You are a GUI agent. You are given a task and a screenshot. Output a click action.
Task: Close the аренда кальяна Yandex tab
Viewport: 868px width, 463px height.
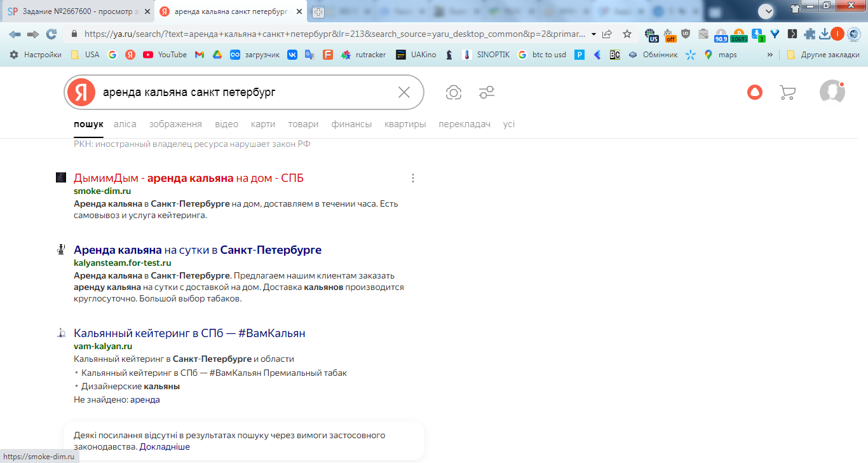300,12
